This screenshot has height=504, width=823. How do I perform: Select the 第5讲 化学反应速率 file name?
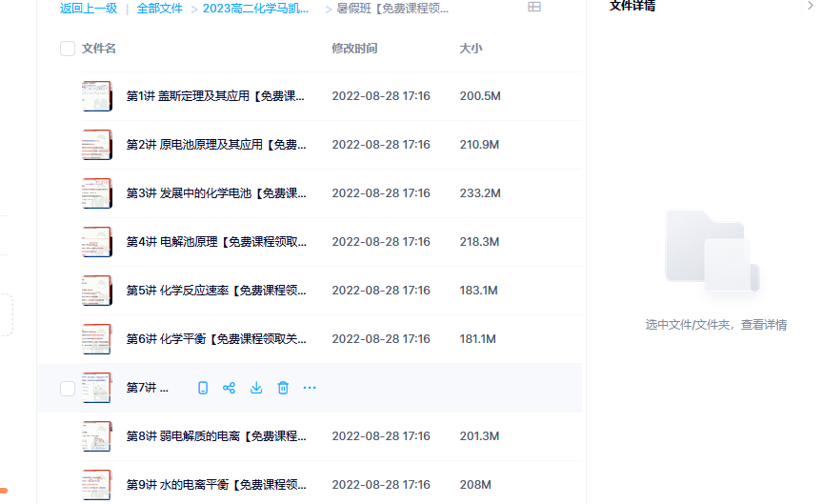coord(216,291)
